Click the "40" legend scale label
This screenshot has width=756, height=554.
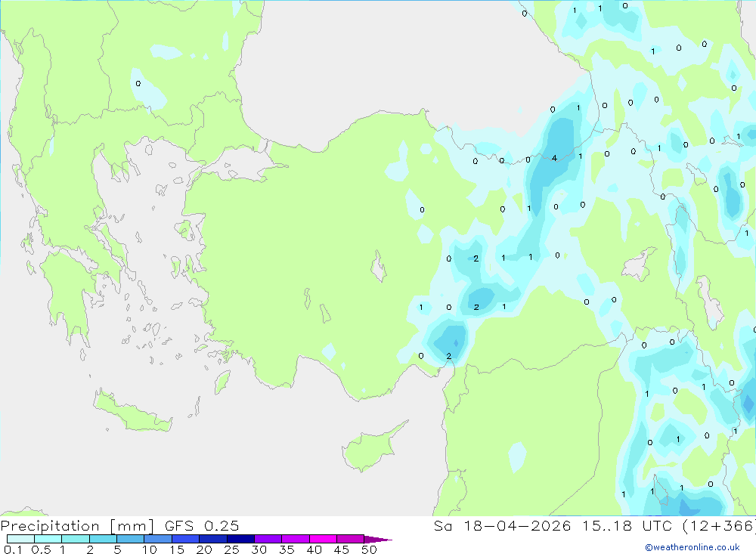tap(314, 549)
